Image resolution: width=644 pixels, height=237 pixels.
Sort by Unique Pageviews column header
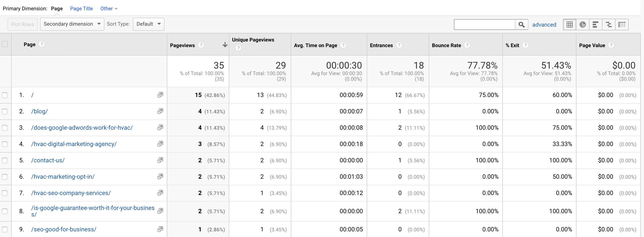click(253, 40)
